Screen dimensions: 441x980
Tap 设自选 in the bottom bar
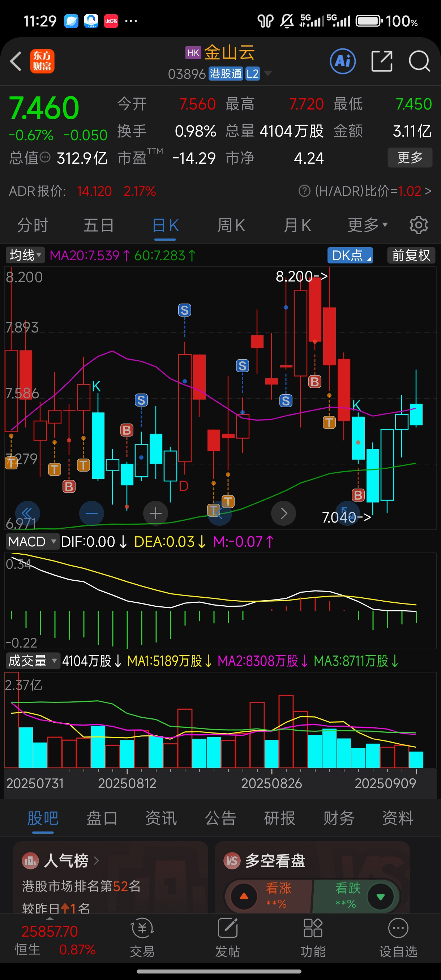point(398,938)
